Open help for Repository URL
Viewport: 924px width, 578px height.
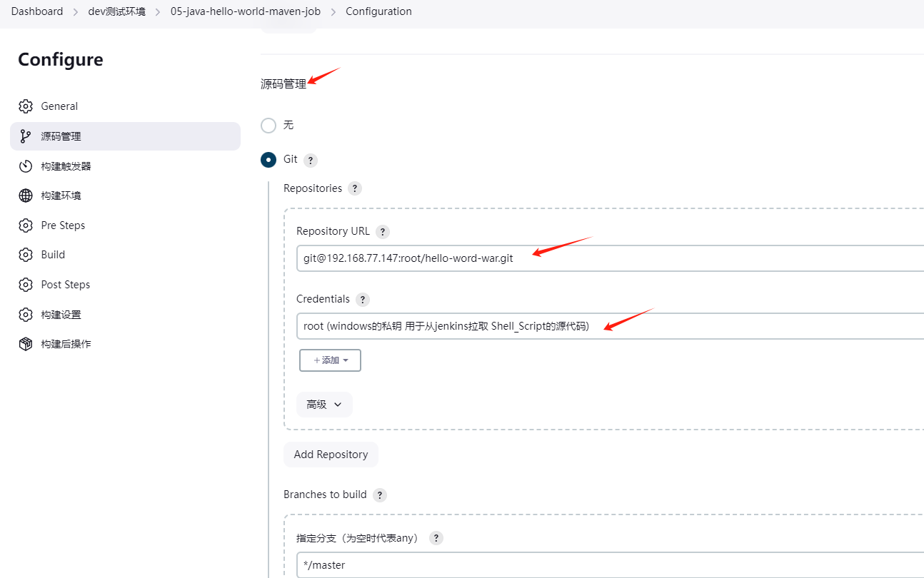point(383,232)
